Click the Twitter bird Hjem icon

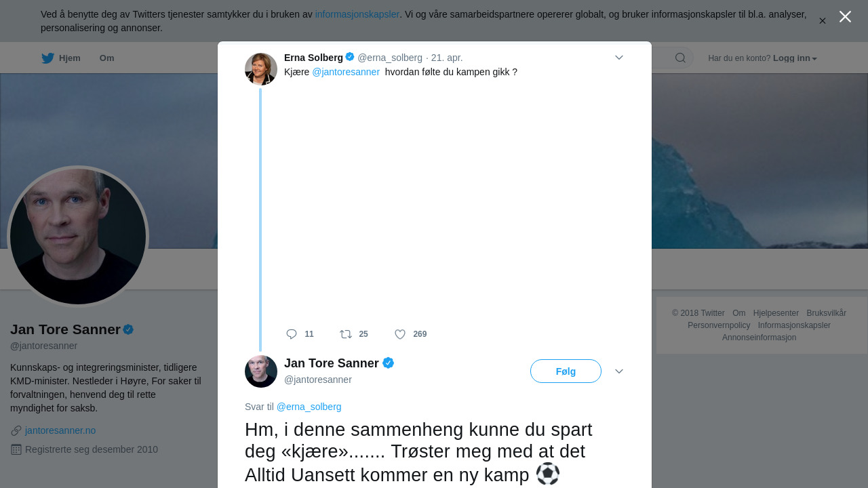coord(47,58)
